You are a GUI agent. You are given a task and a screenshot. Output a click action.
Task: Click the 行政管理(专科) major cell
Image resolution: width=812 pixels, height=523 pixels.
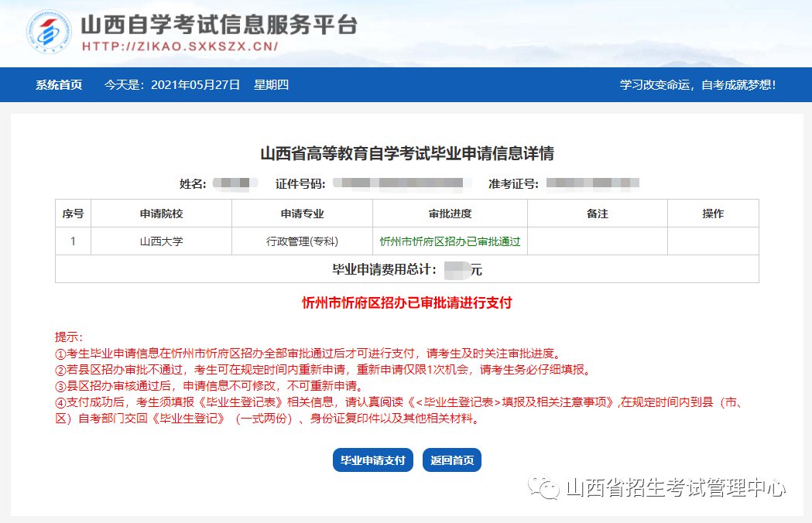tap(302, 241)
